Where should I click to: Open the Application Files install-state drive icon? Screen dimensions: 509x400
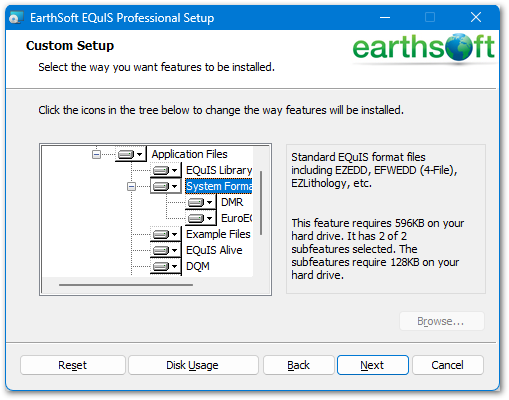tap(130, 154)
